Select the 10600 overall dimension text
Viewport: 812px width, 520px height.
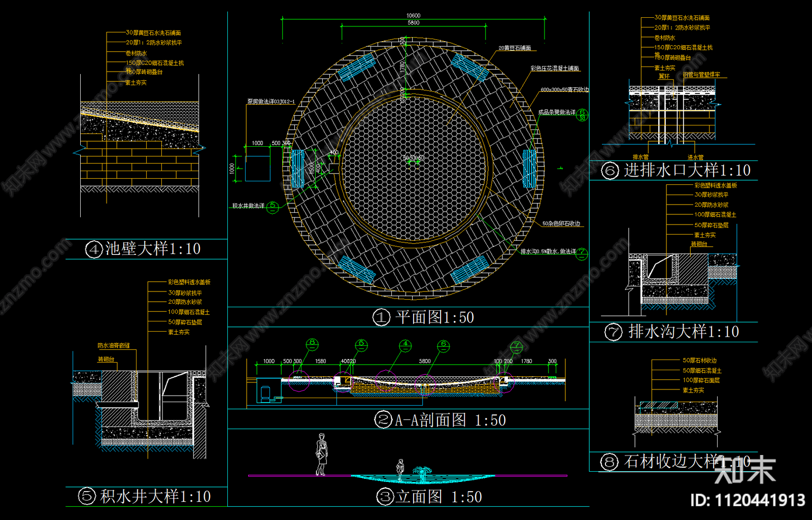tap(413, 16)
